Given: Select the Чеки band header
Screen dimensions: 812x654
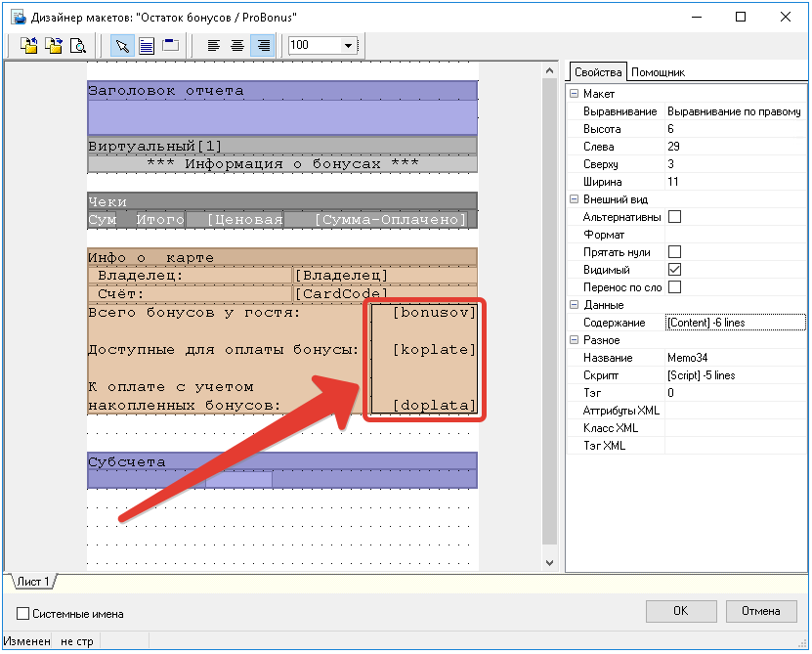Looking at the screenshot, I should tap(282, 201).
